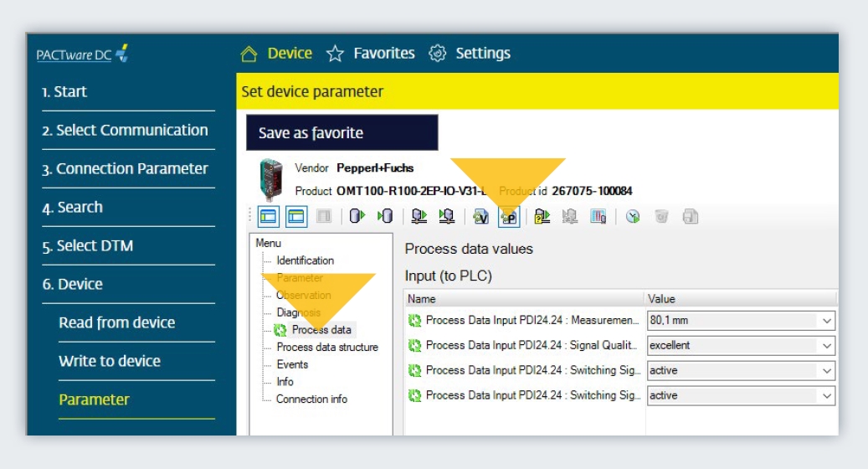Click the Measurement process data row name

tap(532, 320)
